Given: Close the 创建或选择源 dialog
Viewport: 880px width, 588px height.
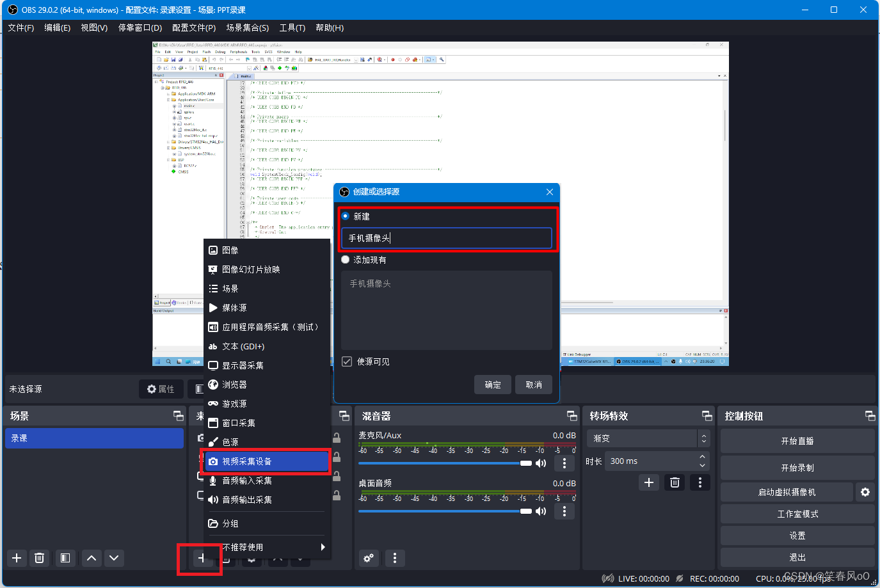Looking at the screenshot, I should 550,192.
